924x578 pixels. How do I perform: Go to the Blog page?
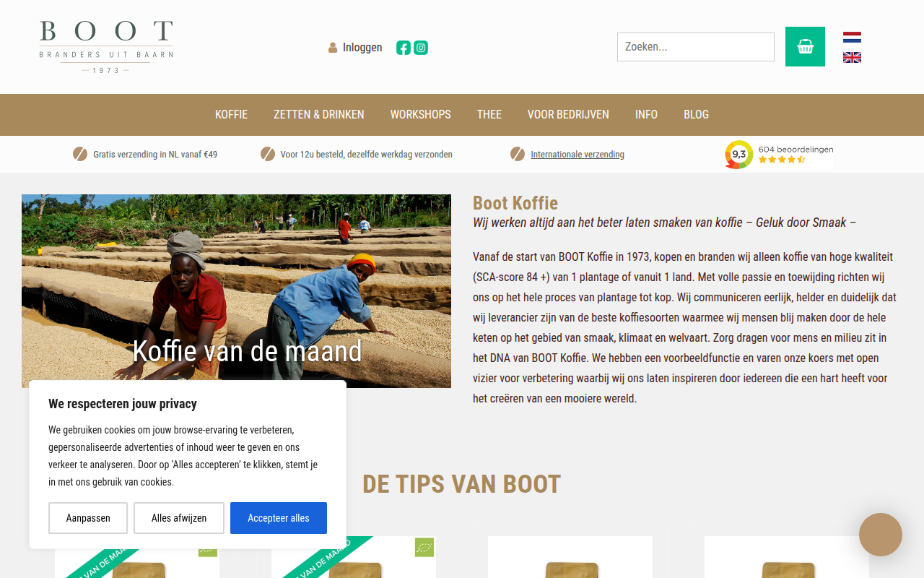[696, 114]
